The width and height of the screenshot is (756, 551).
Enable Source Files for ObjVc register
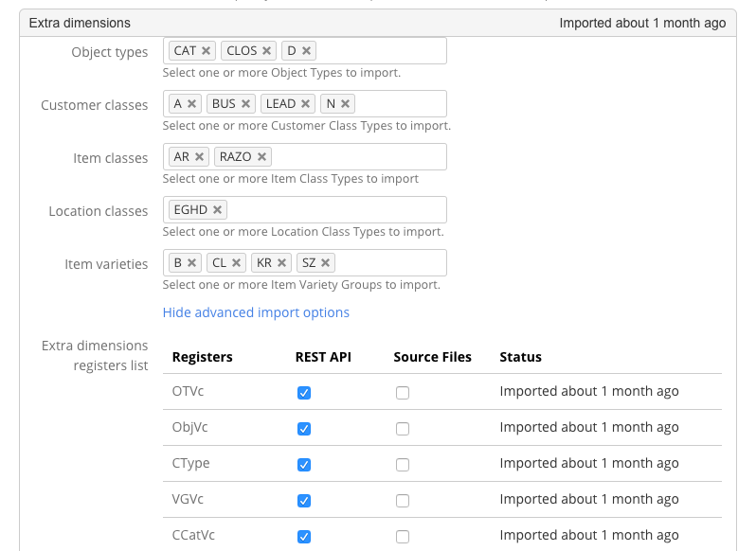coord(403,429)
